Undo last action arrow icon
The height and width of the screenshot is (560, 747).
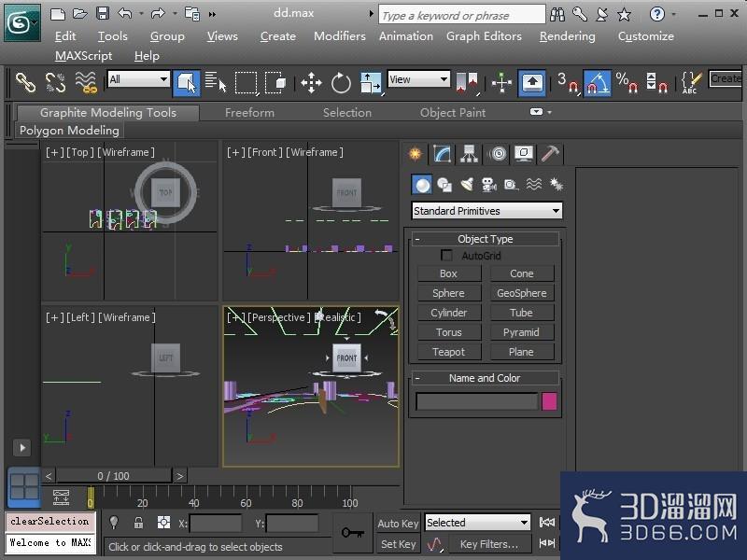pyautogui.click(x=125, y=14)
